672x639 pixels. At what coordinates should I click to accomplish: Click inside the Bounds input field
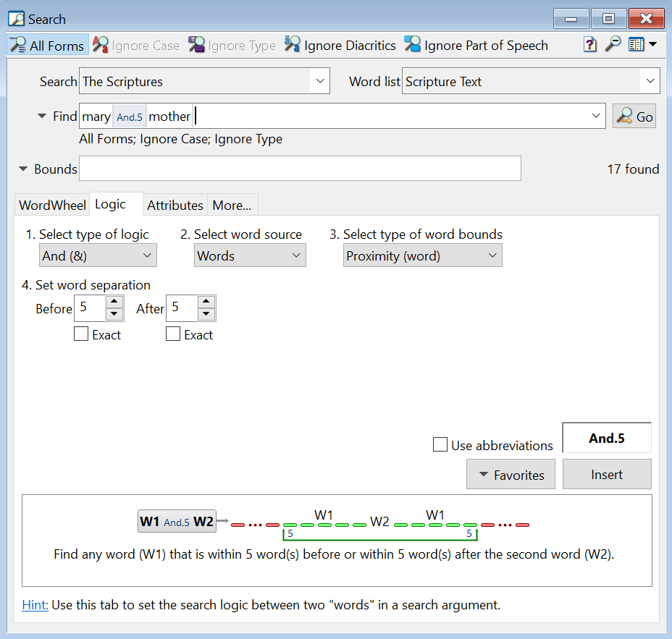coord(300,169)
